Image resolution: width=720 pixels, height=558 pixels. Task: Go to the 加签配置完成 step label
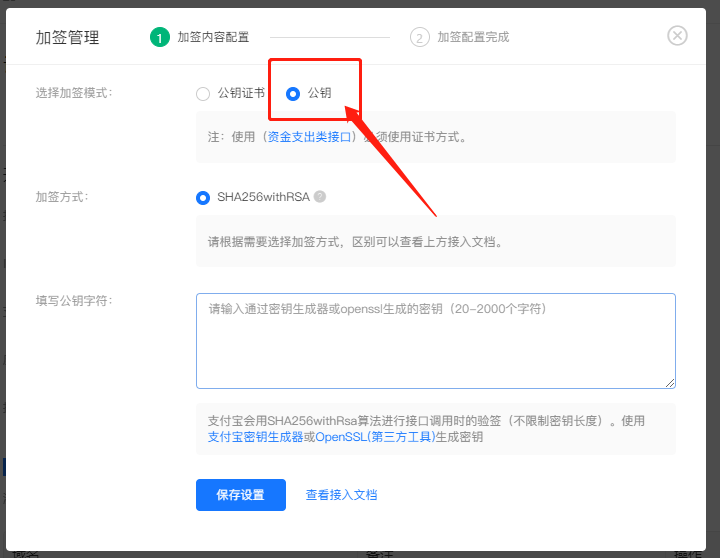click(x=473, y=37)
